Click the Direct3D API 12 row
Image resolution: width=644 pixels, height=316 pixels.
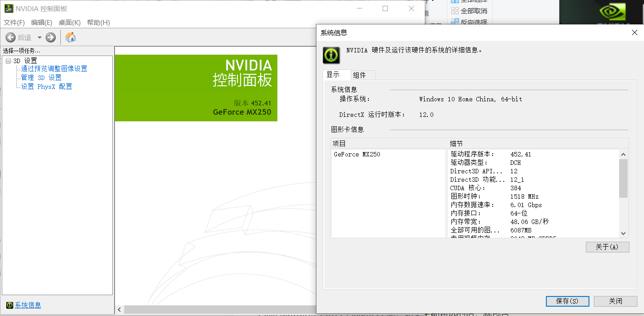click(534, 171)
